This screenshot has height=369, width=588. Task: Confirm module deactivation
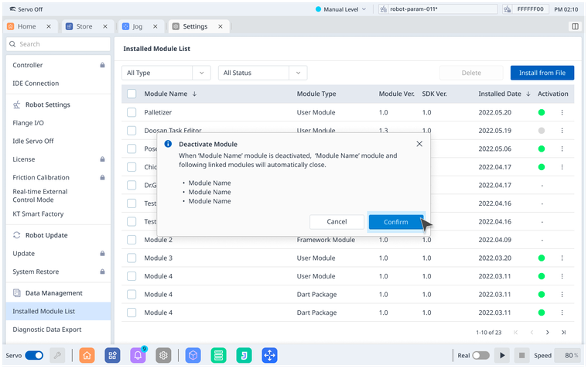[x=395, y=222]
